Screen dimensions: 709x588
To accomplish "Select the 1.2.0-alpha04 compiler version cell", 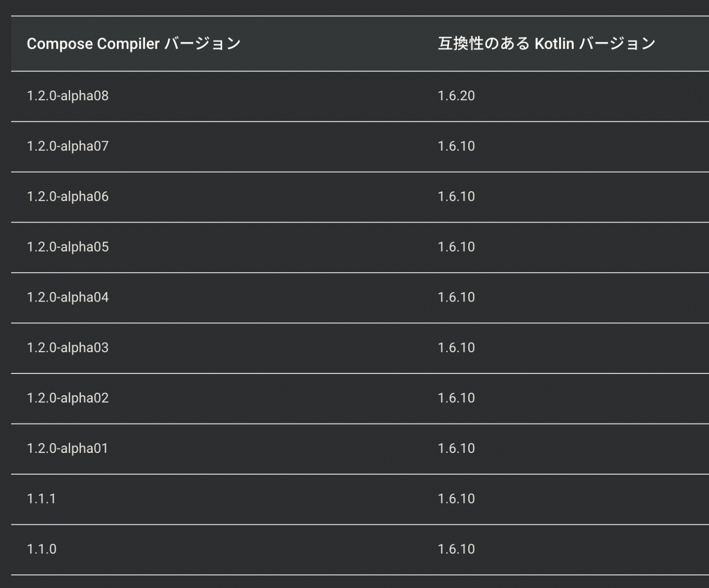I will point(68,297).
